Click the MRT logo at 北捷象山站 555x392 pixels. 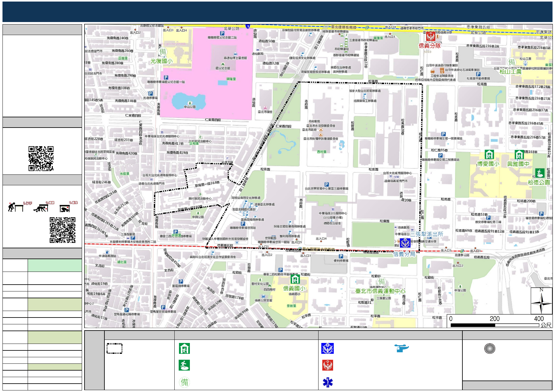click(462, 251)
